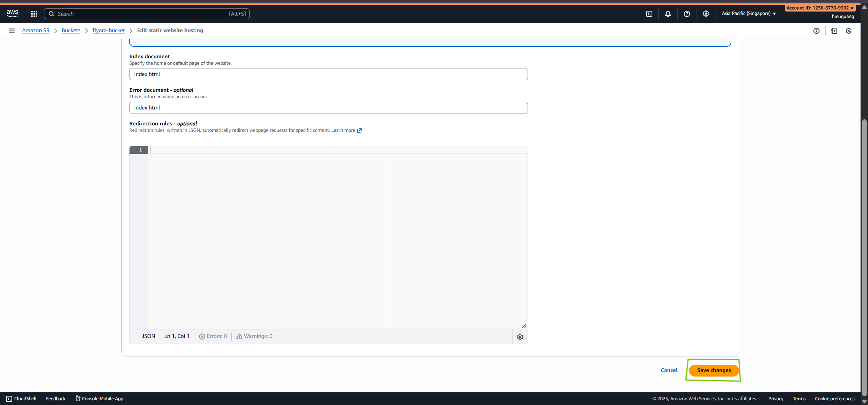Image resolution: width=868 pixels, height=405 pixels.
Task: Open CloudShell terminal from the top bar
Action: pyautogui.click(x=650, y=14)
